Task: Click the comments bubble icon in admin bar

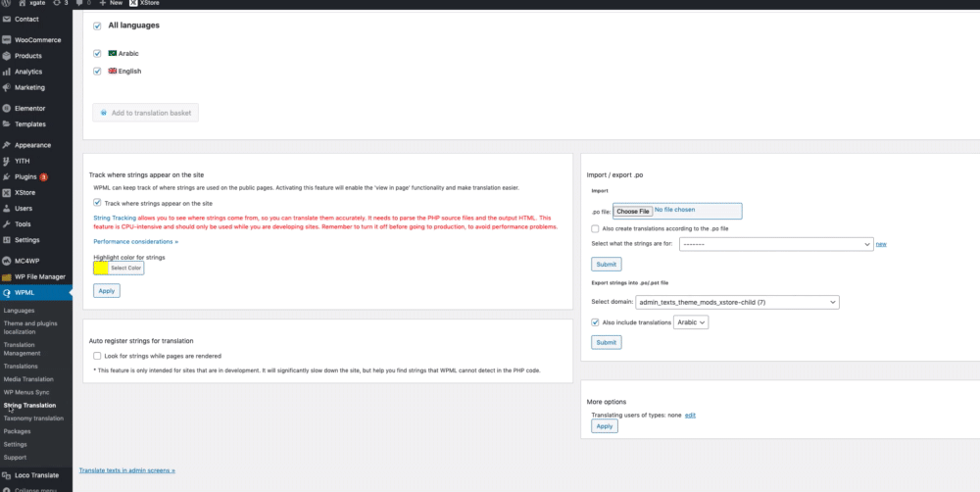Action: click(78, 3)
